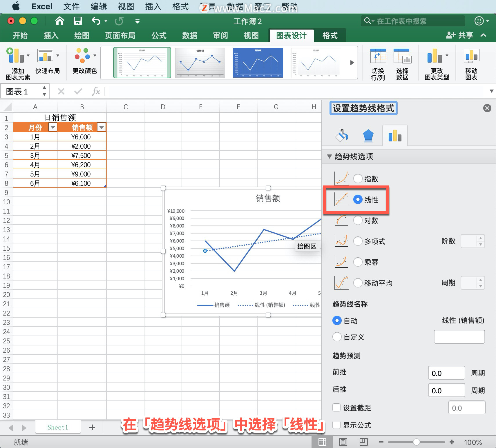This screenshot has width=496, height=448.
Task: Open the Effects pentagon tab
Action: click(368, 135)
